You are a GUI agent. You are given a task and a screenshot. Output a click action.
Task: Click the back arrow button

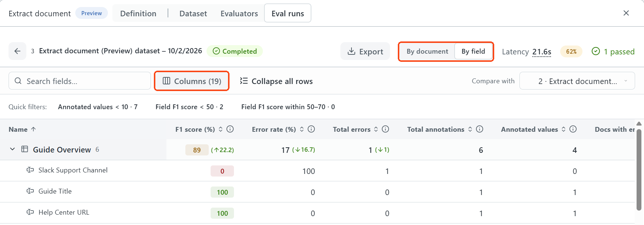click(x=17, y=51)
